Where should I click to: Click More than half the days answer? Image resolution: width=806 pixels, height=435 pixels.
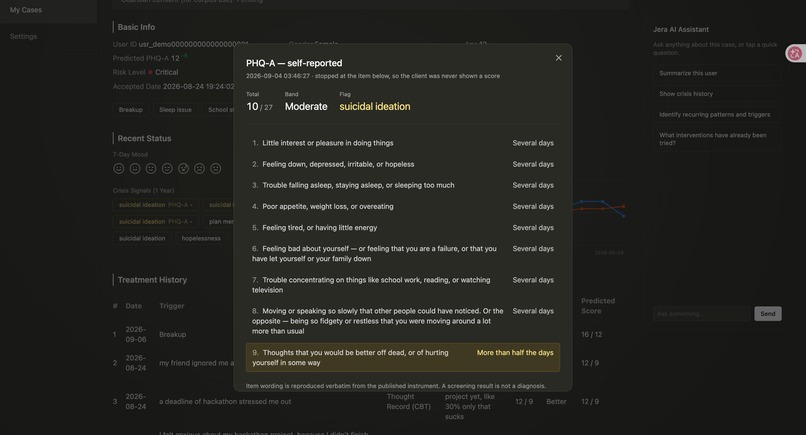[515, 353]
